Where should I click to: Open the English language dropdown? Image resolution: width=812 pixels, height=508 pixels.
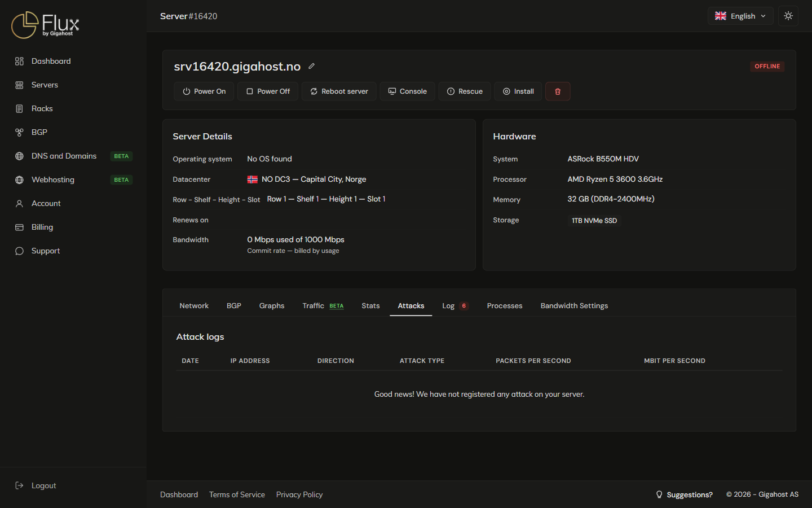pos(740,16)
